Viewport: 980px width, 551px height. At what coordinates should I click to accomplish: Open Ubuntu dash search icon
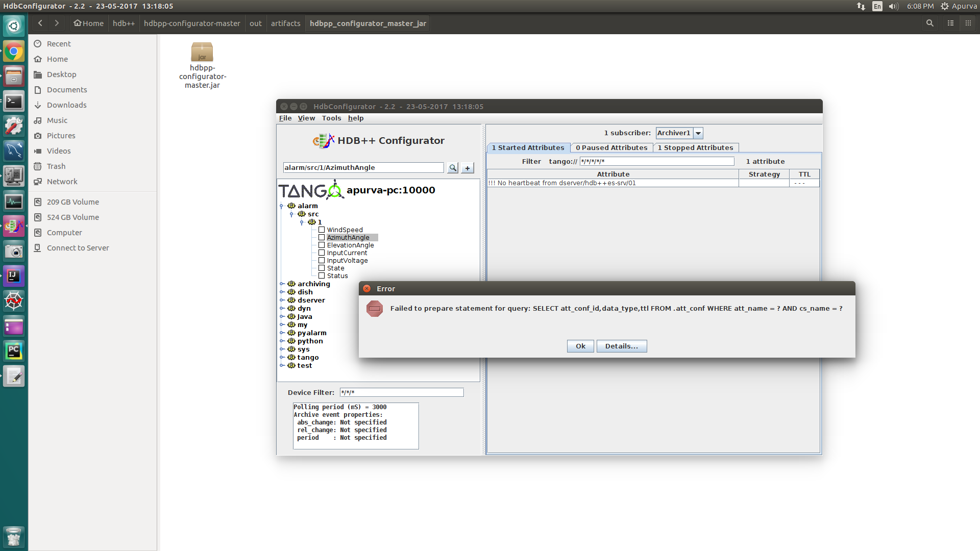(x=14, y=26)
